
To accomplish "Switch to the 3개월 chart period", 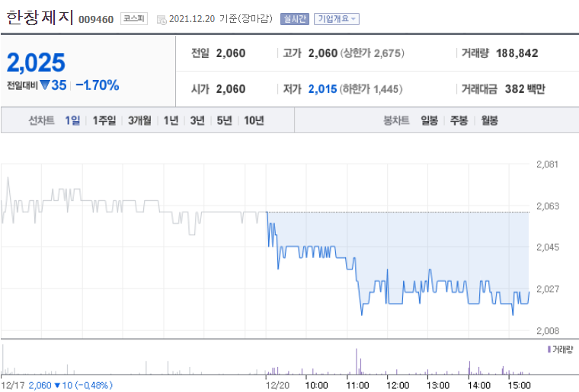I will click(x=139, y=120).
